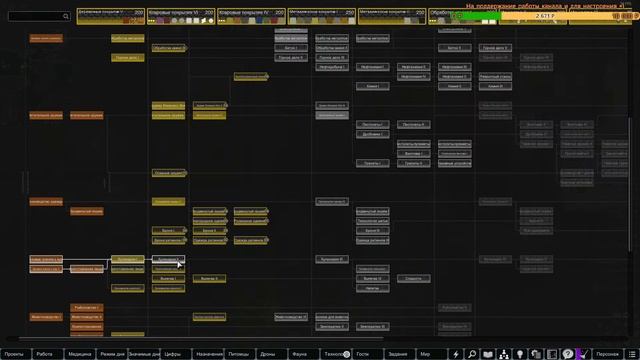Select the Дробовики I research node
The image size is (640, 360).
[x=373, y=134]
